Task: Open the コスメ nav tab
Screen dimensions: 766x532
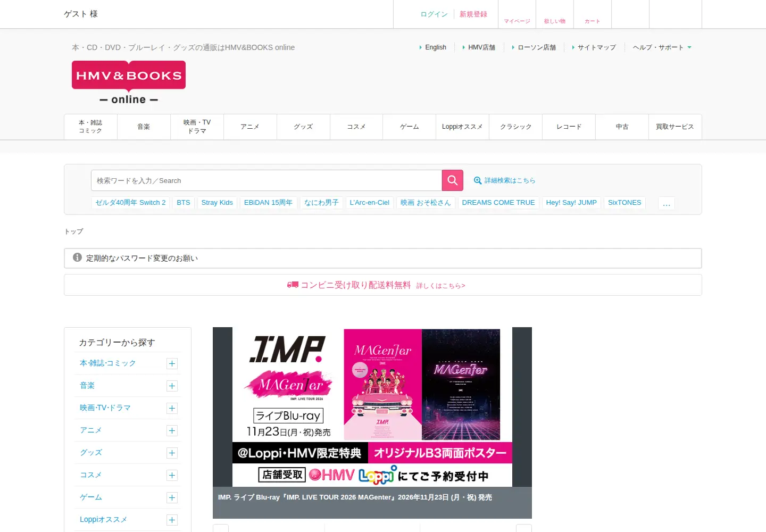Action: 356,127
